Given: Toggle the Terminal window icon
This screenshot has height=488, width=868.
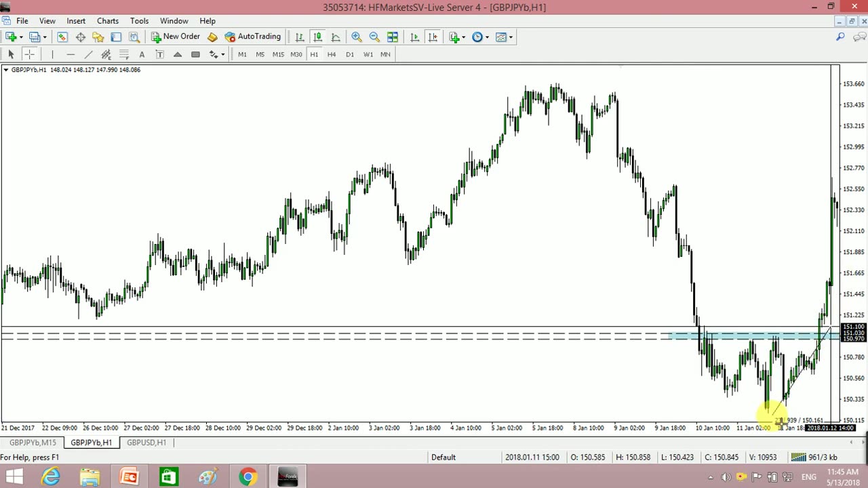Looking at the screenshot, I should 117,37.
